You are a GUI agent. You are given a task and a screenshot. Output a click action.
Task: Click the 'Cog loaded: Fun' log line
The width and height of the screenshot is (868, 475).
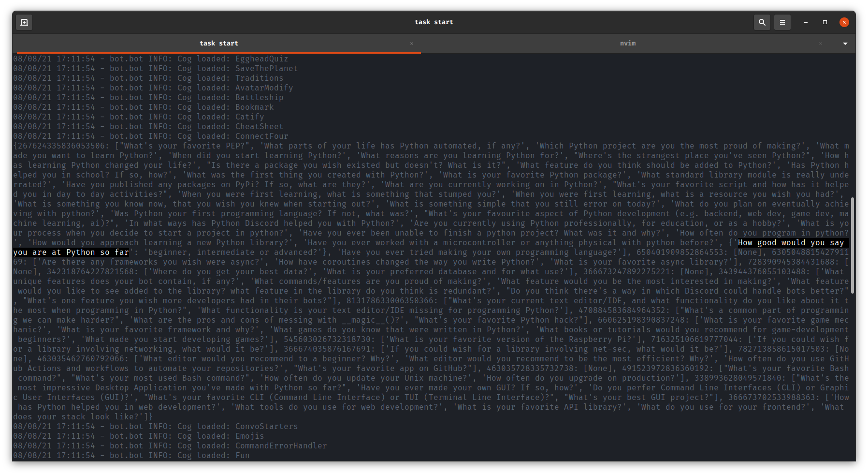pyautogui.click(x=131, y=456)
